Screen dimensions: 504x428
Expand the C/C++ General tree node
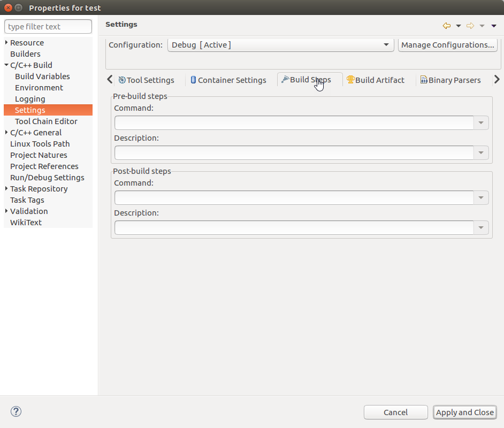coord(6,132)
